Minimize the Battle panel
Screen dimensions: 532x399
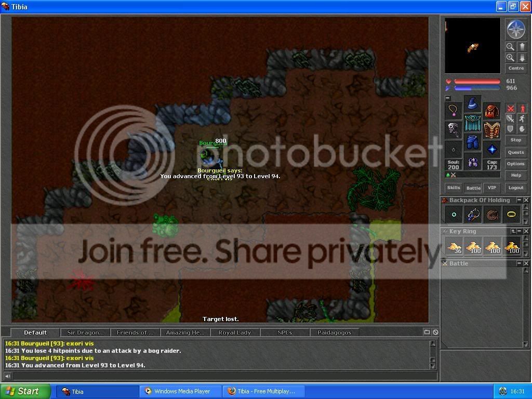coord(519,263)
